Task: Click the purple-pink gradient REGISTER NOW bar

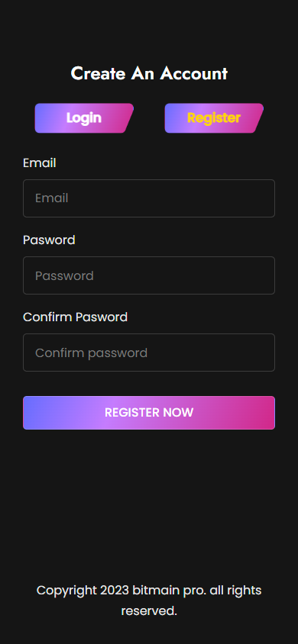Action: [x=149, y=413]
